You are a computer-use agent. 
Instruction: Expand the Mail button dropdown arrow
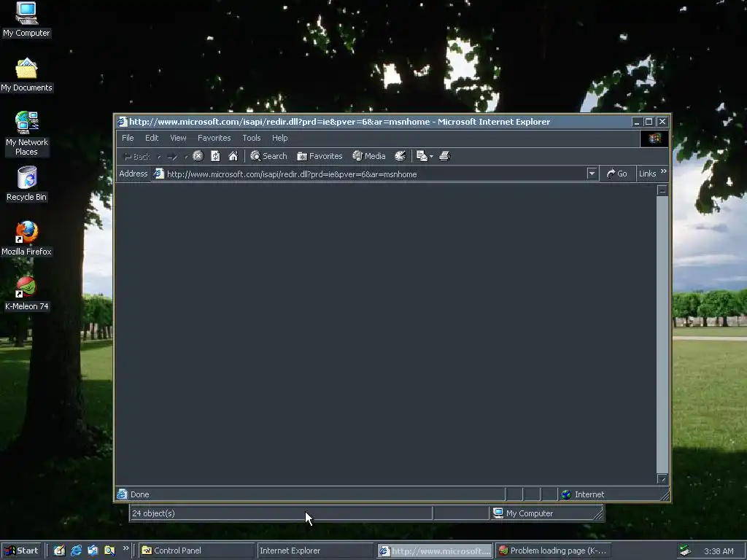(x=432, y=156)
